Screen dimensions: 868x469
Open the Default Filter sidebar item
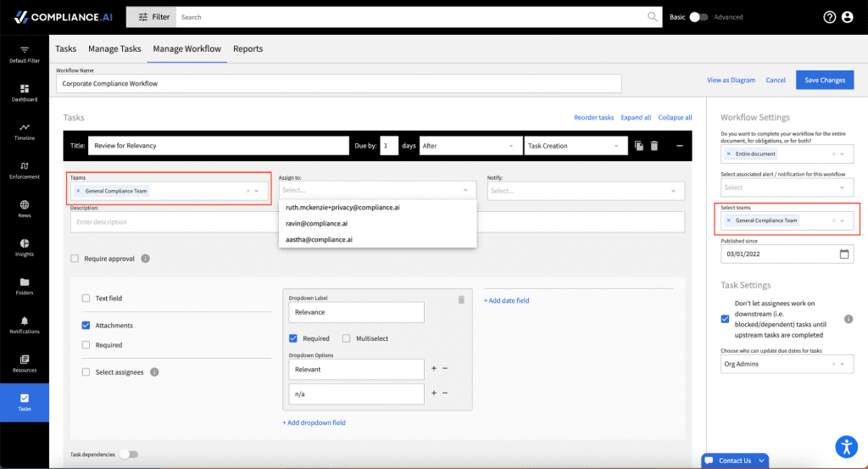(x=25, y=55)
